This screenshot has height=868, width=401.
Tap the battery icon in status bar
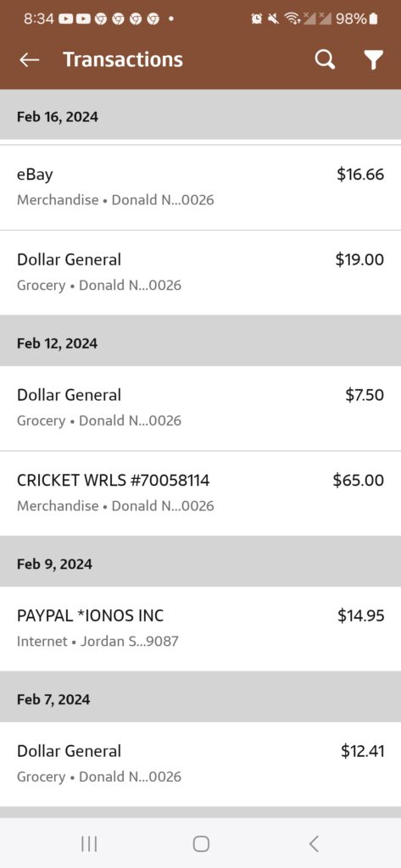tap(373, 19)
